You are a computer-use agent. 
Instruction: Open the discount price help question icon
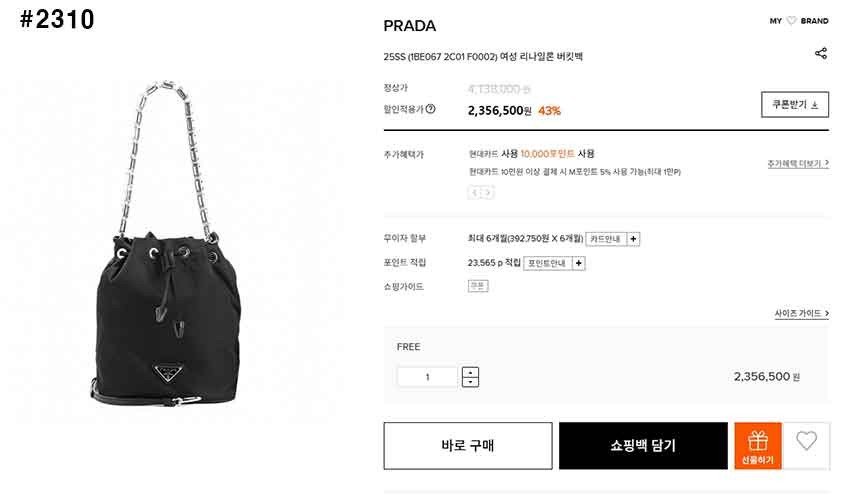(x=431, y=109)
